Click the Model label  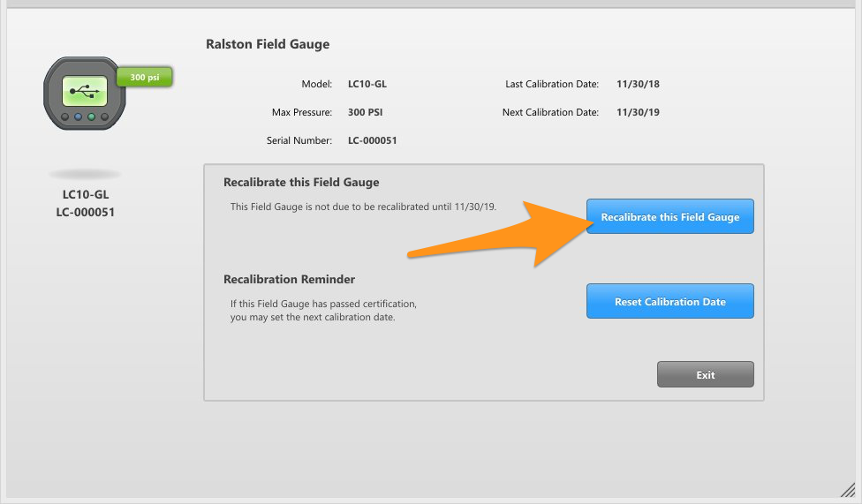pyautogui.click(x=317, y=84)
